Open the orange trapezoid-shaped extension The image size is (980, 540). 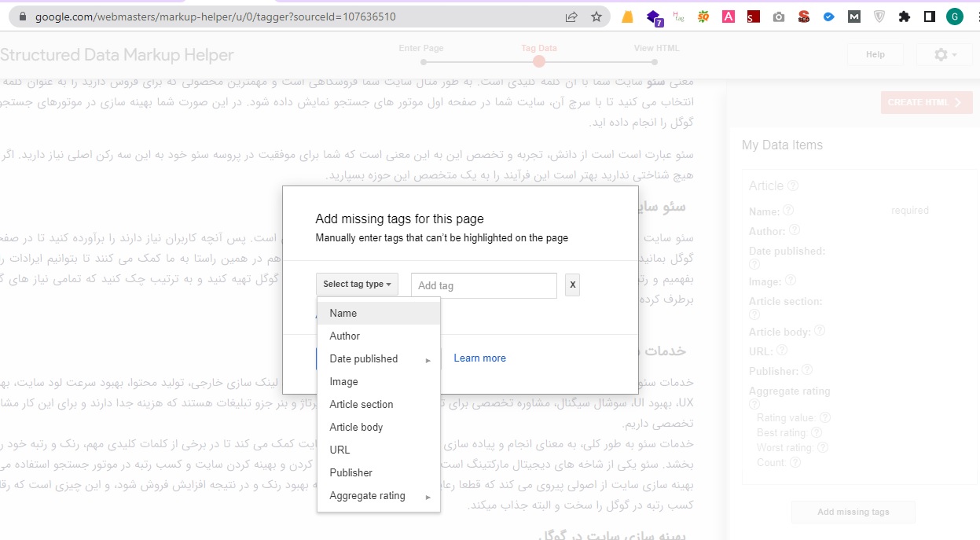627,17
